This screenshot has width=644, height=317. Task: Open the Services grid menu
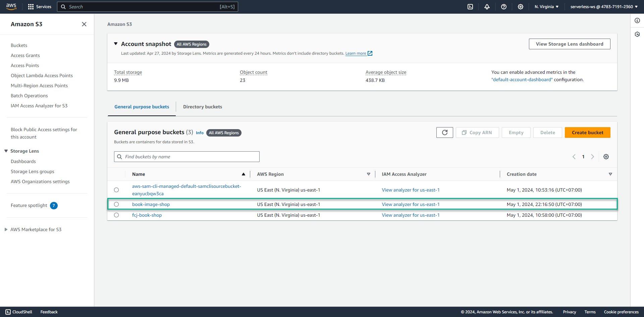pos(40,7)
